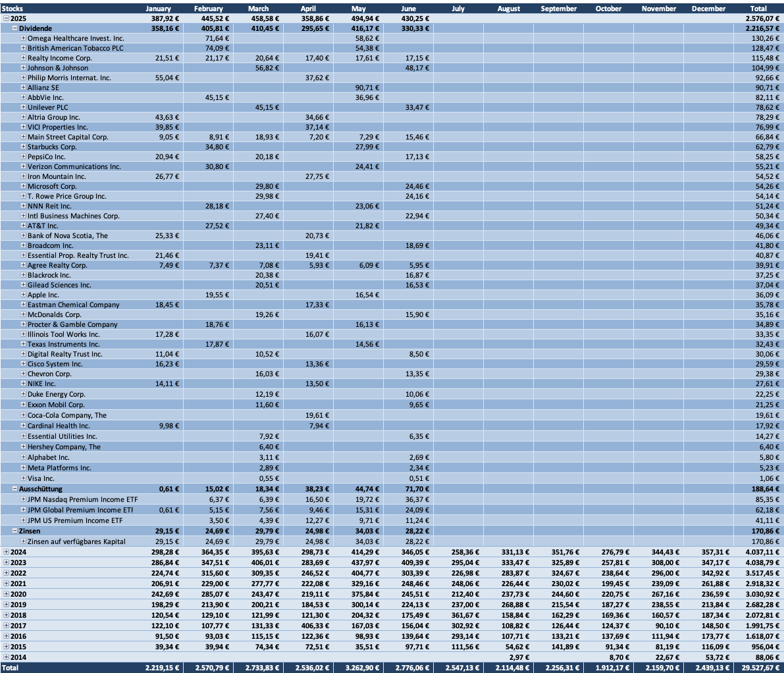Select the 2017 April value 406,33 €
Image resolution: width=784 pixels, height=673 pixels.
pyautogui.click(x=315, y=625)
